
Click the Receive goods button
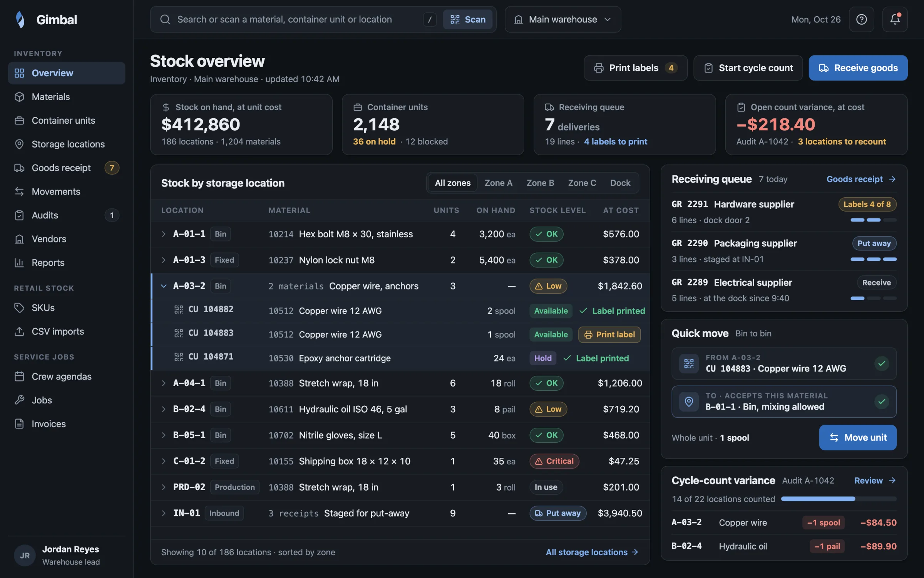858,68
